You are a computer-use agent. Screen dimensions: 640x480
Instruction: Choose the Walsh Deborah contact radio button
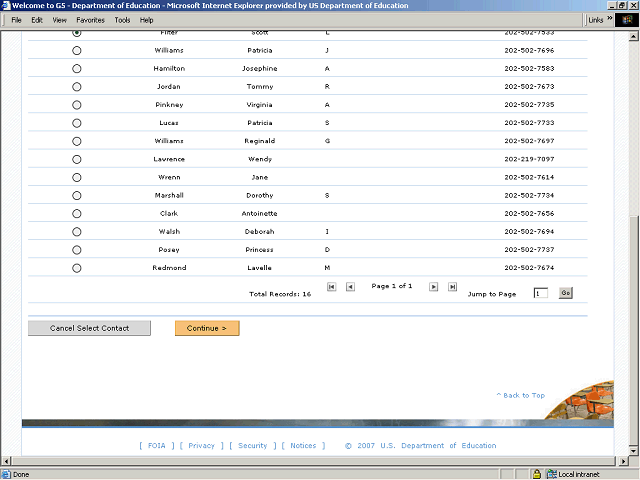(x=77, y=232)
